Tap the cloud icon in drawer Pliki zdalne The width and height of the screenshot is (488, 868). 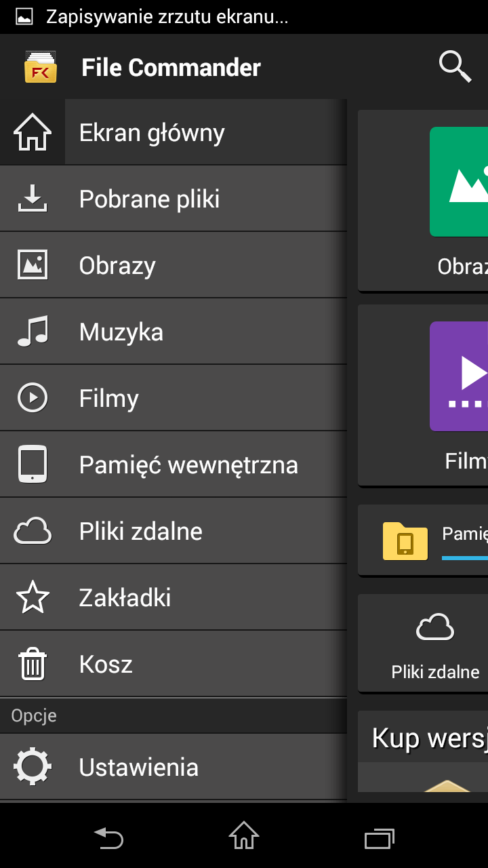(x=33, y=531)
